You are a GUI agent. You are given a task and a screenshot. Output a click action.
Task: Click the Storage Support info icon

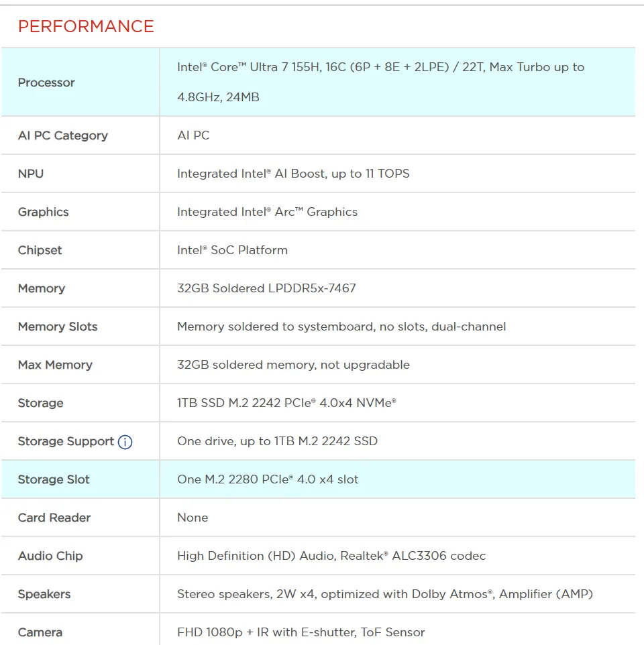pyautogui.click(x=125, y=442)
